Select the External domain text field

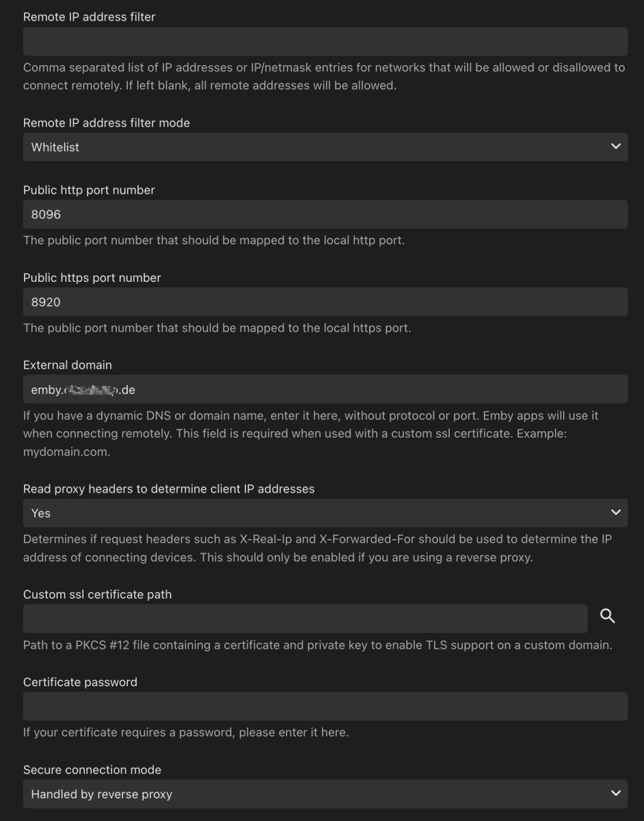click(325, 389)
